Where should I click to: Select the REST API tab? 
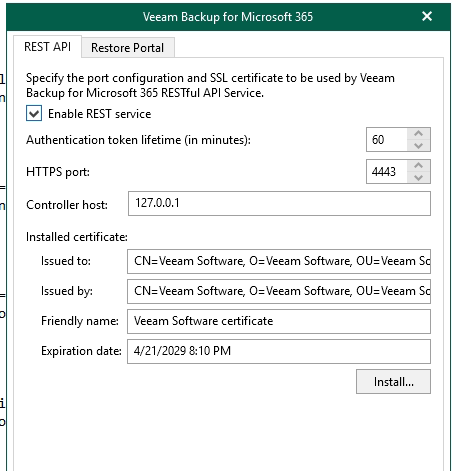click(x=47, y=47)
